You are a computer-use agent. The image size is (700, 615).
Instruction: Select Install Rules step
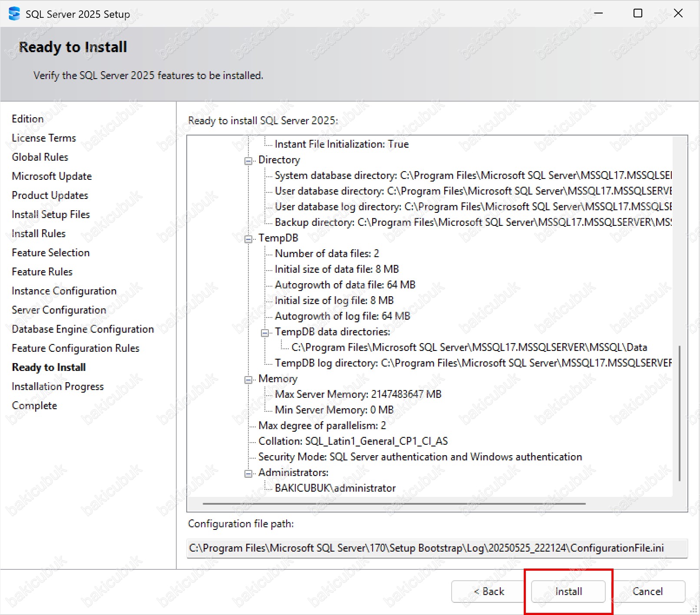[x=39, y=233]
